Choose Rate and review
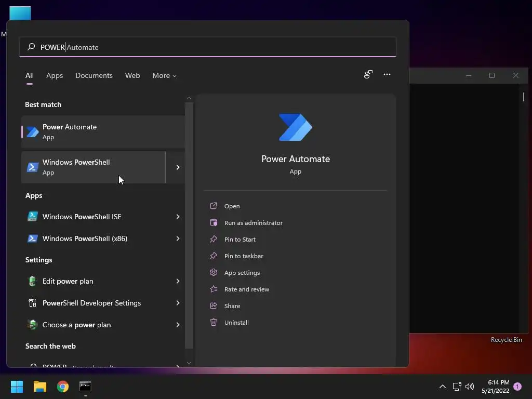532x399 pixels. pos(247,289)
